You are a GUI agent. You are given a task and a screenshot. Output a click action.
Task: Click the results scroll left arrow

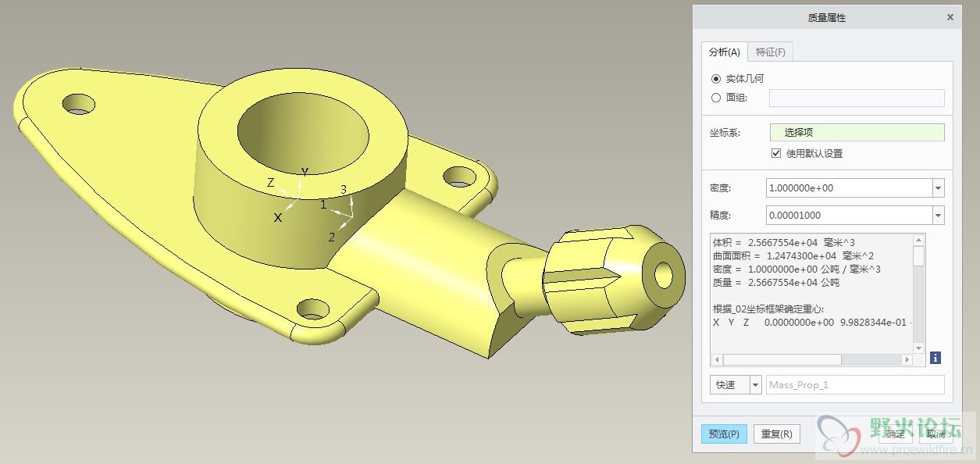[x=716, y=360]
